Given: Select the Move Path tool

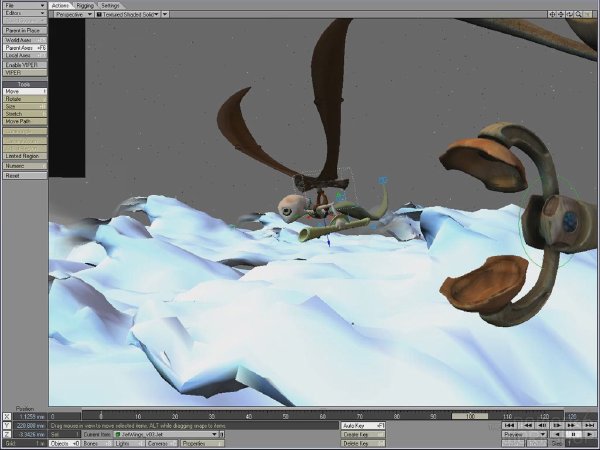Looking at the screenshot, I should (x=25, y=121).
